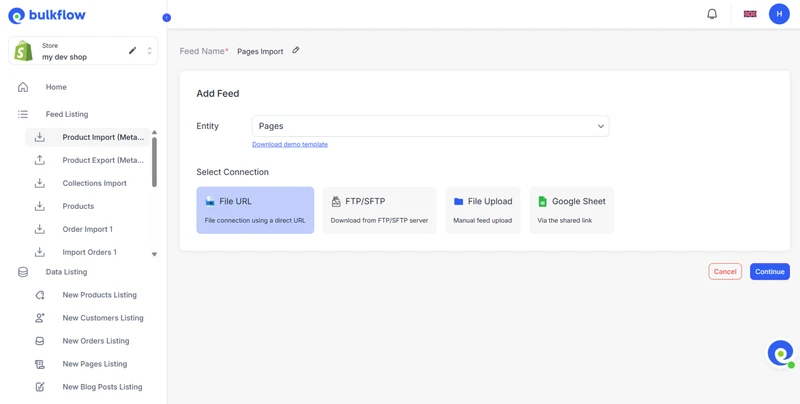The width and height of the screenshot is (800, 404).
Task: Click the New Blog Posts Listing edit icon
Action: pos(40,387)
